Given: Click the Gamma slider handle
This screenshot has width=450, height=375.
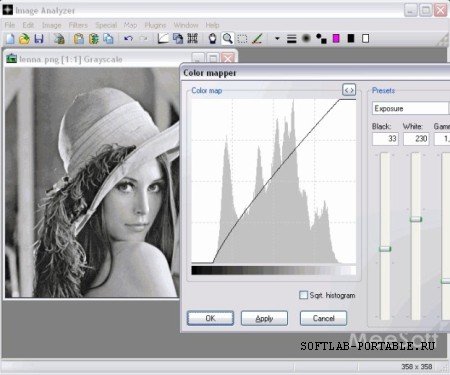Looking at the screenshot, I should [x=446, y=281].
